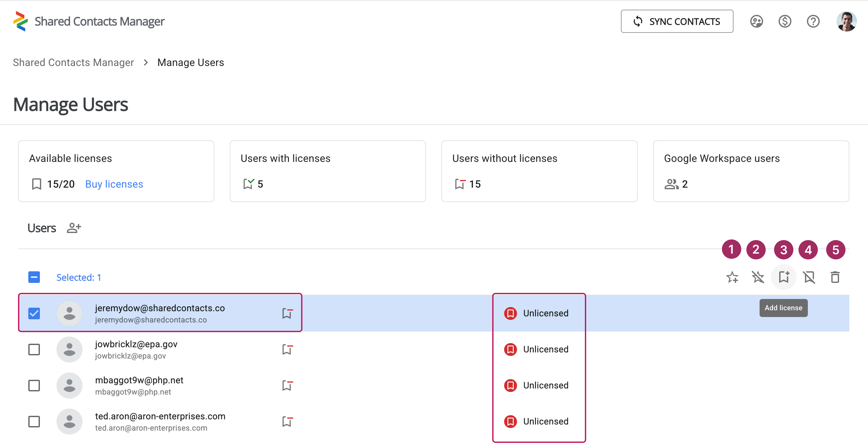Go to Shared Contacts Manager breadcrumb
Screen dimensions: 868x448
[73, 62]
